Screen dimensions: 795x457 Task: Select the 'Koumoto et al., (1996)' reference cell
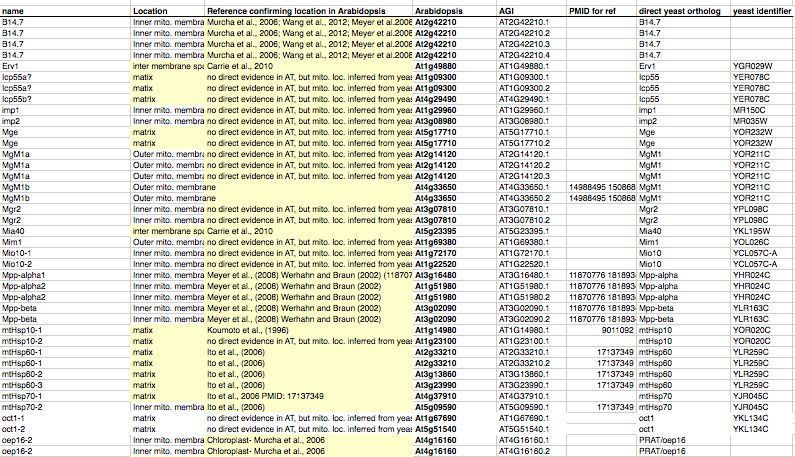tap(247, 329)
